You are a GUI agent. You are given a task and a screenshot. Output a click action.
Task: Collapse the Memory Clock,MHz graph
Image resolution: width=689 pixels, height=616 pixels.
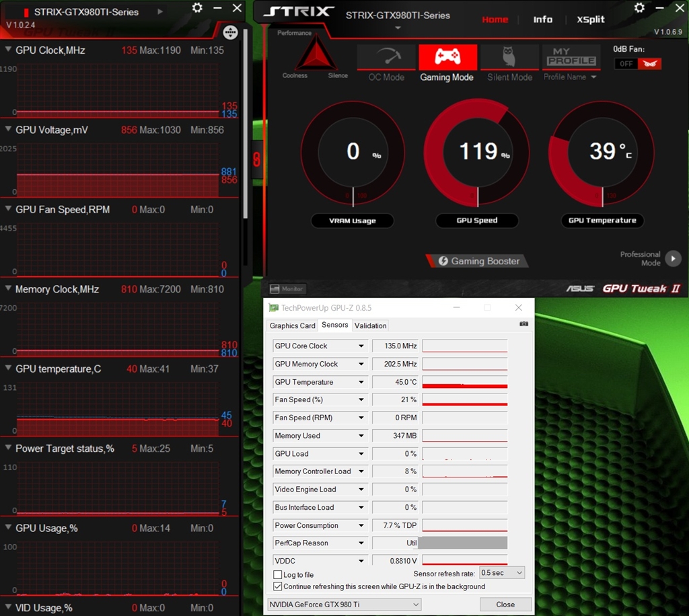8,288
